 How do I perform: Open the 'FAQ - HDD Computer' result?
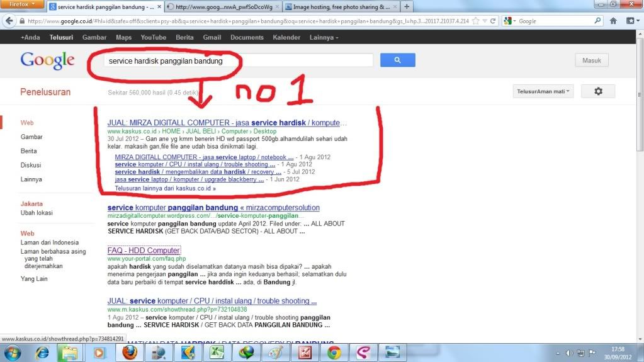pyautogui.click(x=144, y=250)
